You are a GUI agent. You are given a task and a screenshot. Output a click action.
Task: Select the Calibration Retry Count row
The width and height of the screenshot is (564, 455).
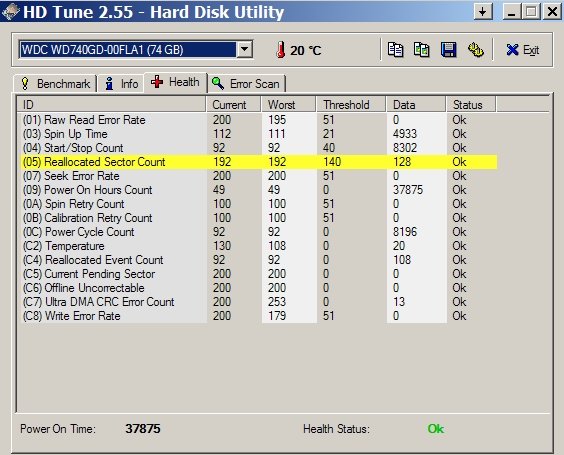coord(259,218)
